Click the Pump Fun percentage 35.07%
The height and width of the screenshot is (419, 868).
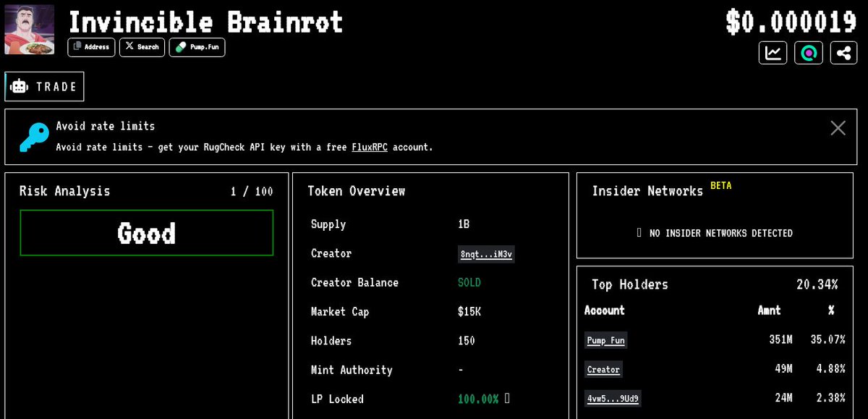tap(827, 339)
